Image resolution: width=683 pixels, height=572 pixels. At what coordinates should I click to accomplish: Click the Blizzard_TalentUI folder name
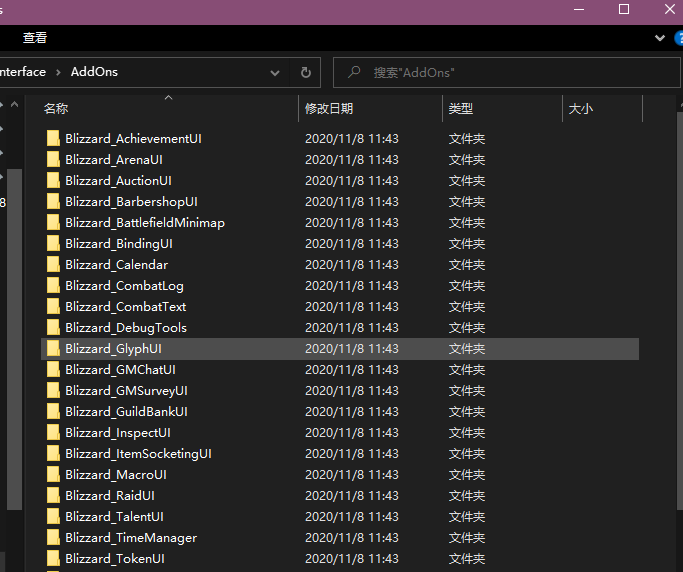click(x=115, y=517)
